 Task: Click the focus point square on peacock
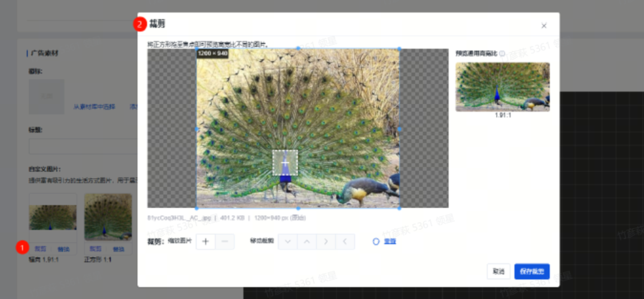pos(285,162)
